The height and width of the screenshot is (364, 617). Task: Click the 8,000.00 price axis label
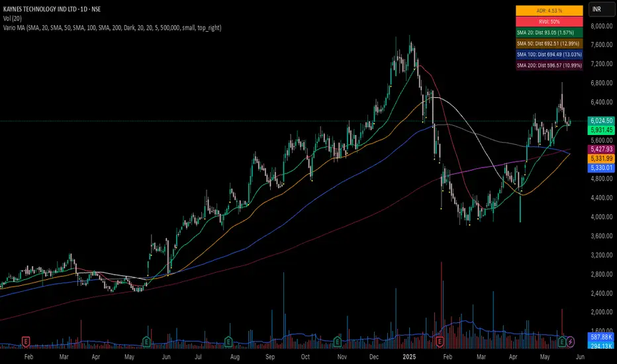601,26
